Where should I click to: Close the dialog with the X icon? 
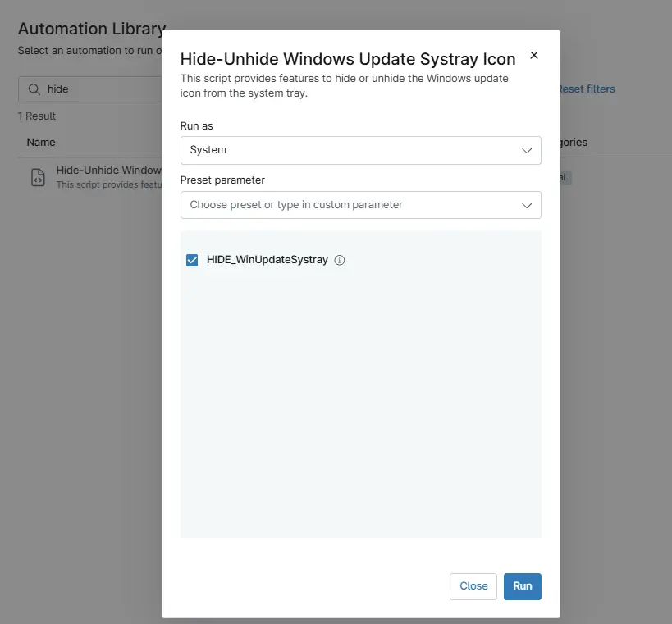(534, 56)
